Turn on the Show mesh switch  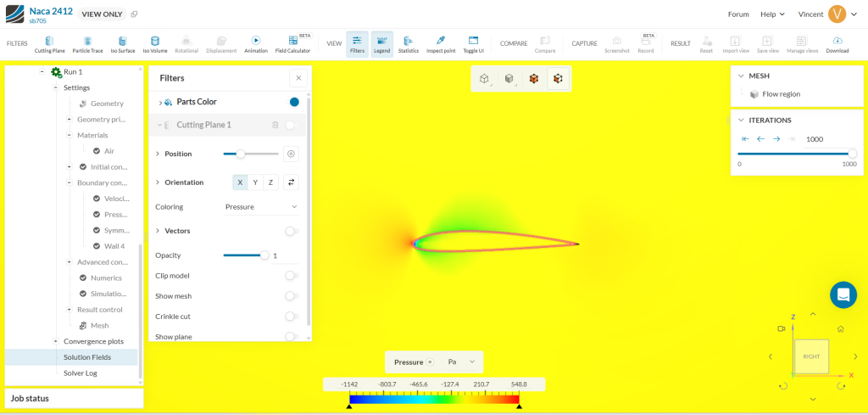[291, 296]
